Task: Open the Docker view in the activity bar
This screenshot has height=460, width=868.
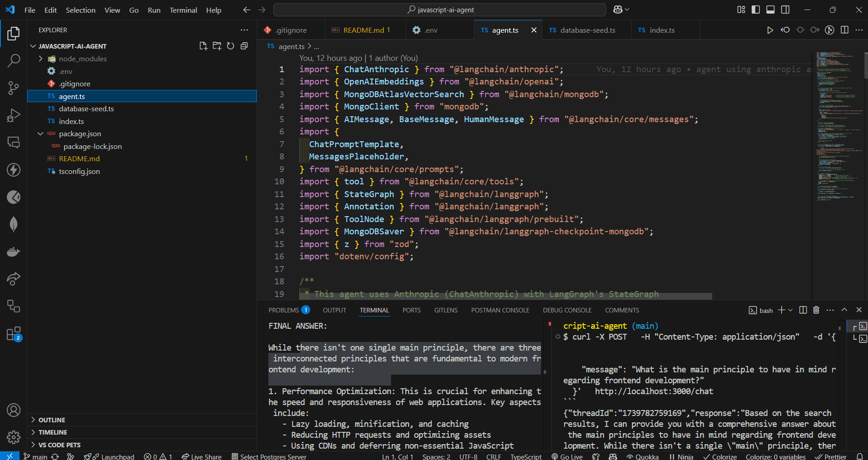Action: [x=13, y=252]
